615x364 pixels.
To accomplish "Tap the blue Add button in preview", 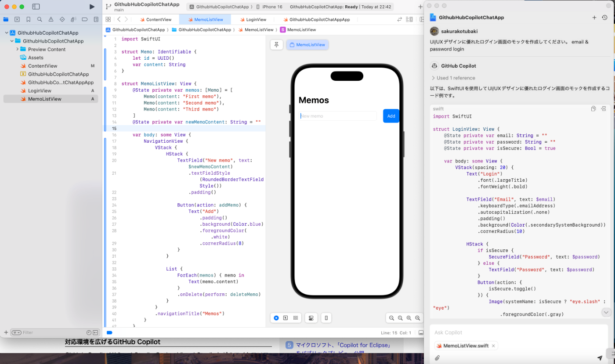I will [x=391, y=116].
